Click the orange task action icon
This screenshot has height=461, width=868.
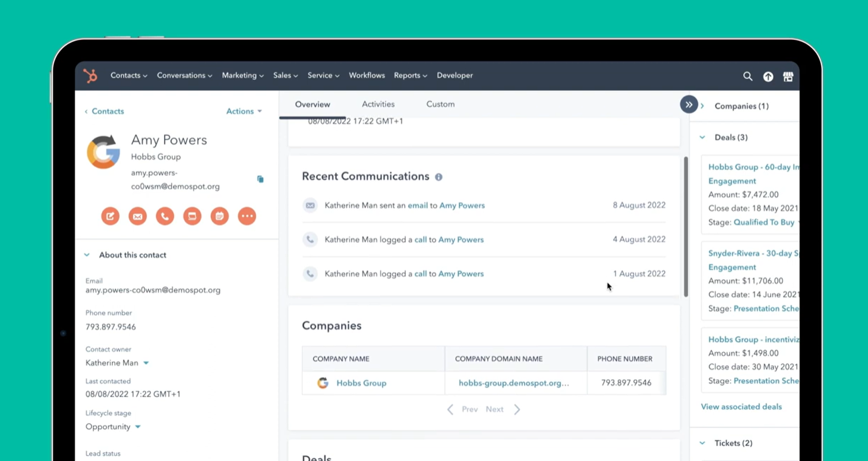point(192,216)
